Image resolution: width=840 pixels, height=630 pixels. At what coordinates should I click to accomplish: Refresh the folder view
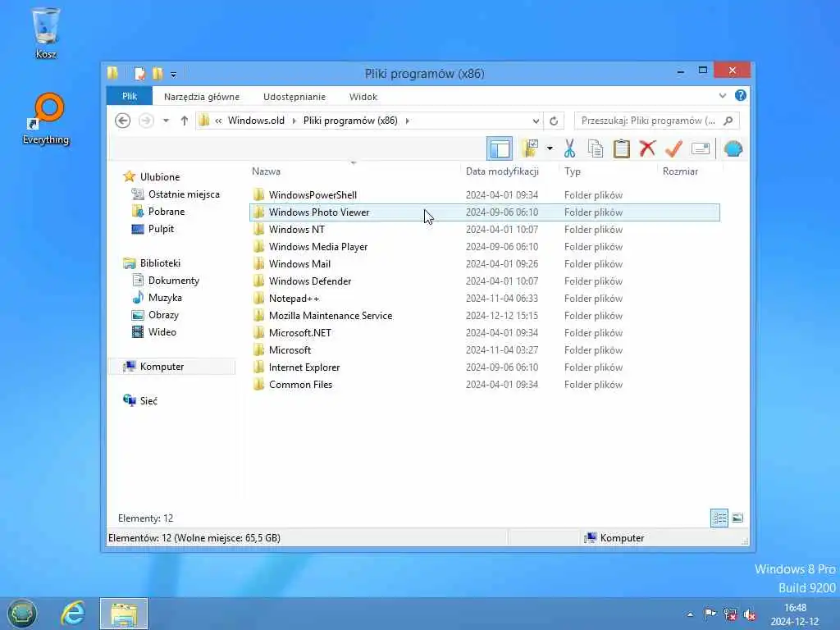(x=554, y=121)
